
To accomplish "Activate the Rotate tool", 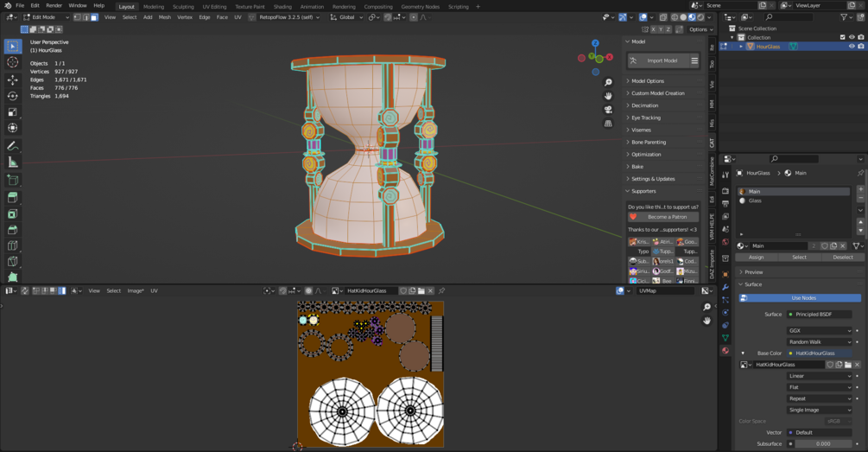I will 12,96.
